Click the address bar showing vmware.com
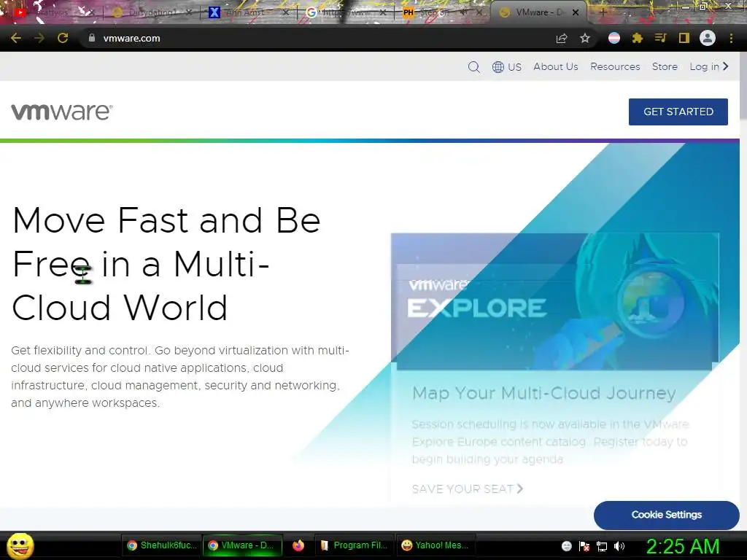The image size is (747, 560). coord(314,38)
